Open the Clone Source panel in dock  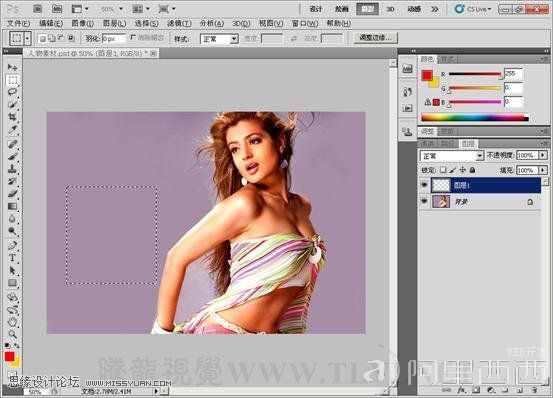407,132
